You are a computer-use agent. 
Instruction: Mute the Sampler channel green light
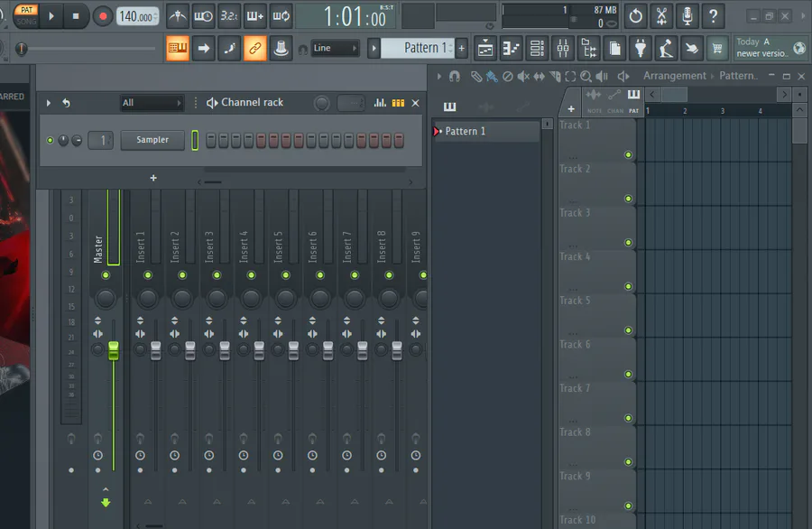click(x=51, y=141)
